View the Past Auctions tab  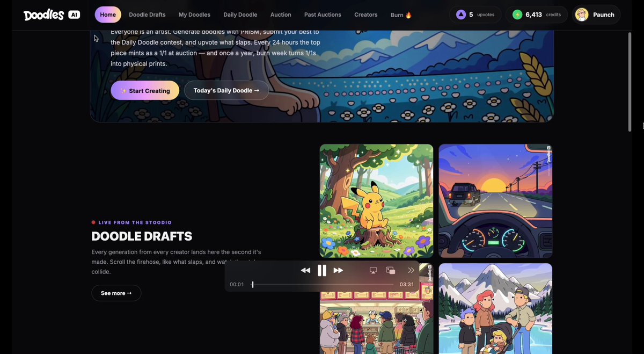point(323,15)
